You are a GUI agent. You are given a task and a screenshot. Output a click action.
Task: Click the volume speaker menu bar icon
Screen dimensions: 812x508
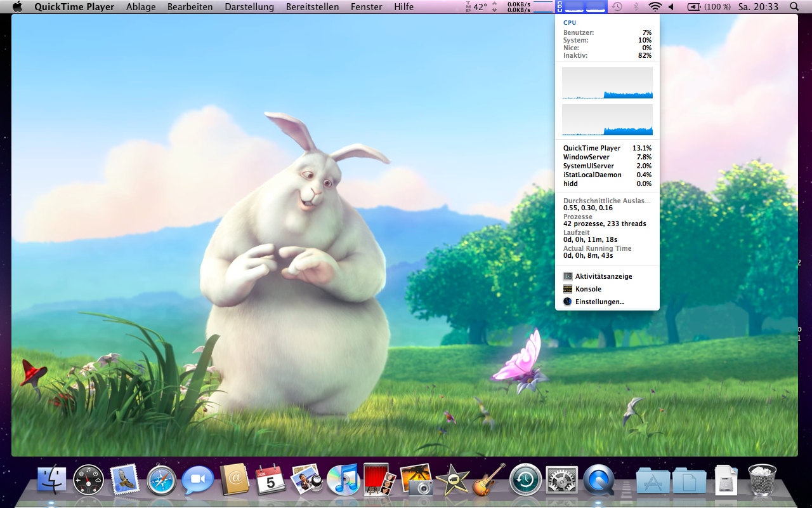(x=672, y=7)
